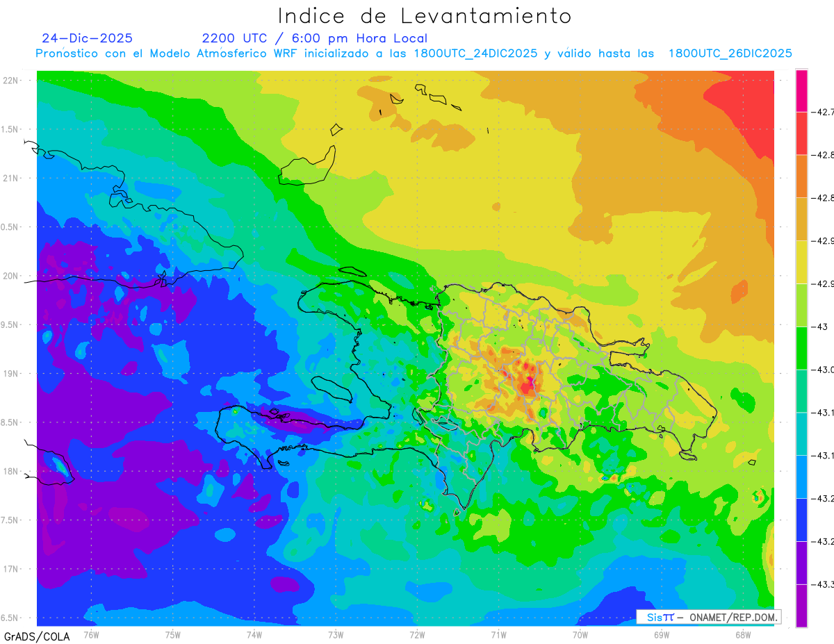Select the date label "24-Dic-2025"
The width and height of the screenshot is (834, 644).
[87, 38]
